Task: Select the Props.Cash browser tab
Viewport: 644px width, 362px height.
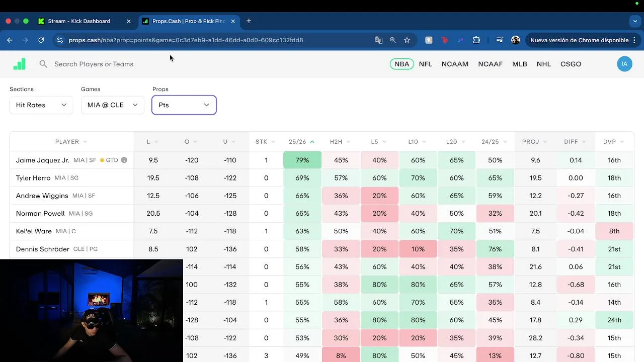Action: 188,21
